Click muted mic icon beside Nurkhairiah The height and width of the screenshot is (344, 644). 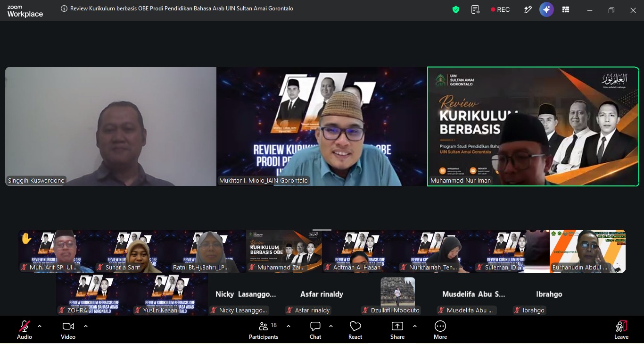[404, 268]
